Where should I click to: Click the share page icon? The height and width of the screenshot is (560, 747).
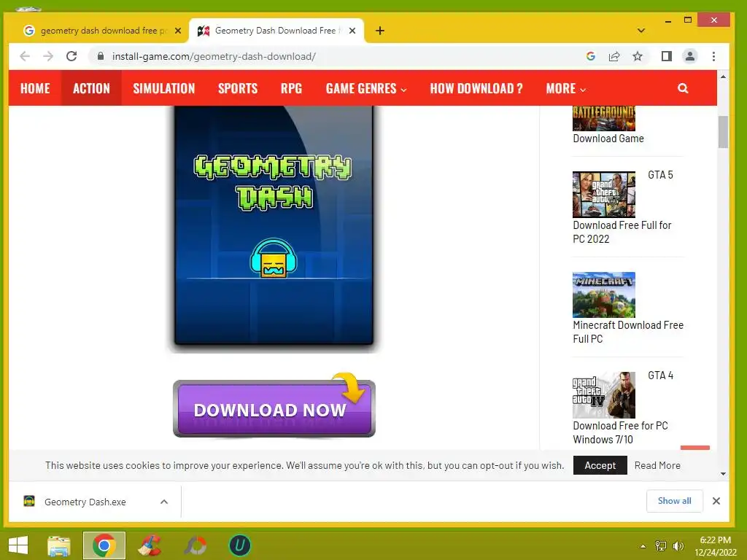click(614, 57)
